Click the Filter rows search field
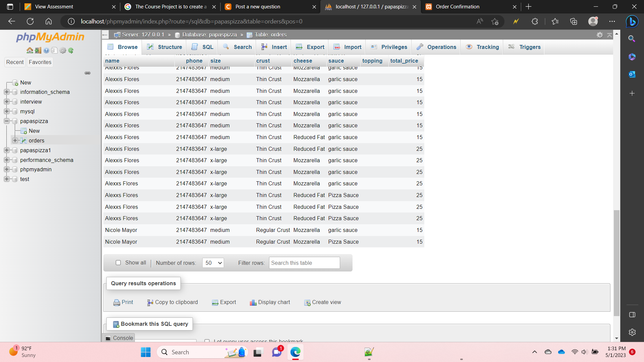The height and width of the screenshot is (362, 644). 304,263
